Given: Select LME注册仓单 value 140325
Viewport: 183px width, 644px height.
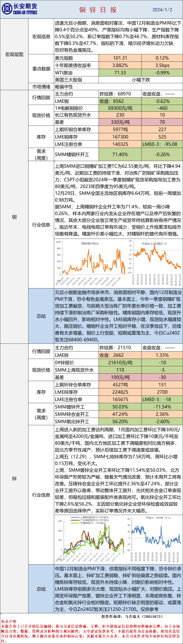Looking at the screenshot, I should click(x=120, y=144).
